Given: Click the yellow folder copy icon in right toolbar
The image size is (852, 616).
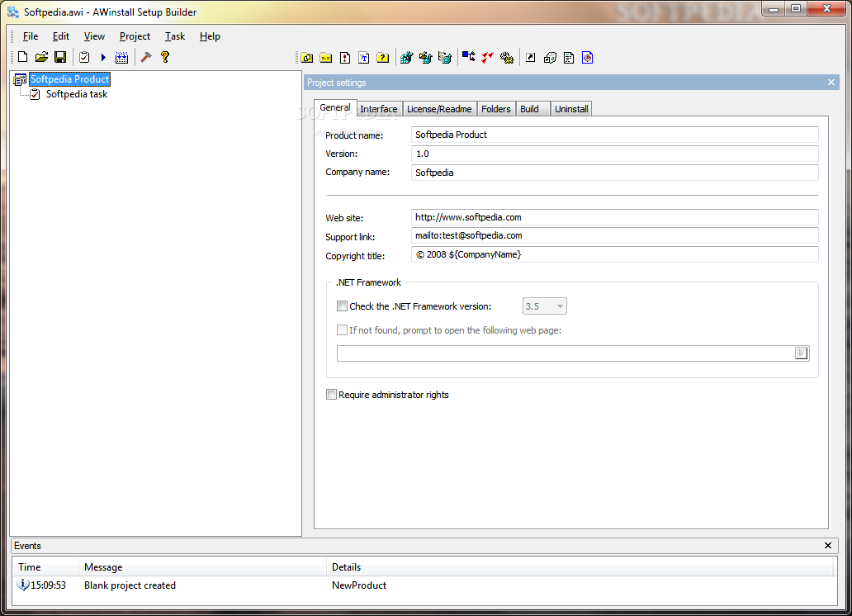Looking at the screenshot, I should tap(307, 58).
